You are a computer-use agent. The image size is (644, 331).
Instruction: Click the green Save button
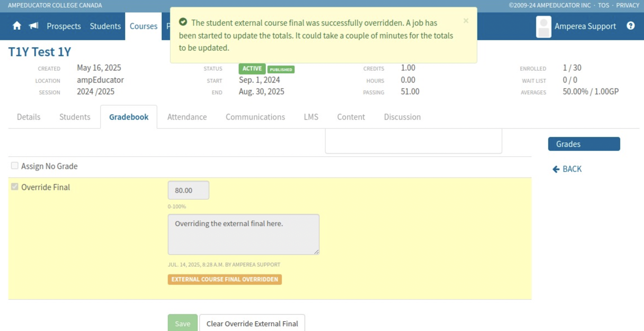[182, 323]
